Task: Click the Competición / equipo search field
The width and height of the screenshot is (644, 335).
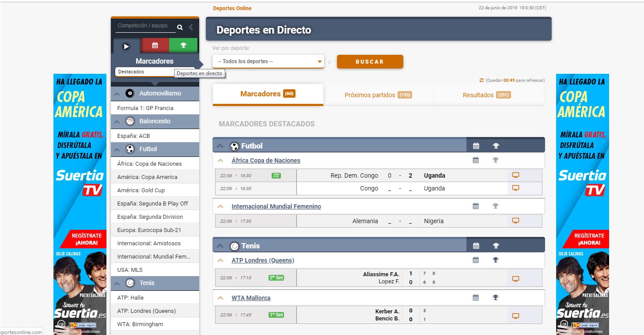Action: pyautogui.click(x=144, y=26)
